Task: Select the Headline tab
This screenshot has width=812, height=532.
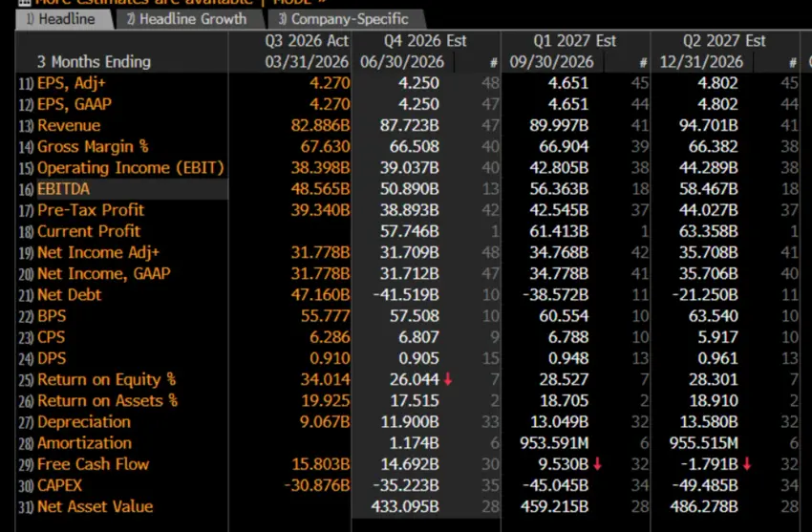Action: (62, 19)
